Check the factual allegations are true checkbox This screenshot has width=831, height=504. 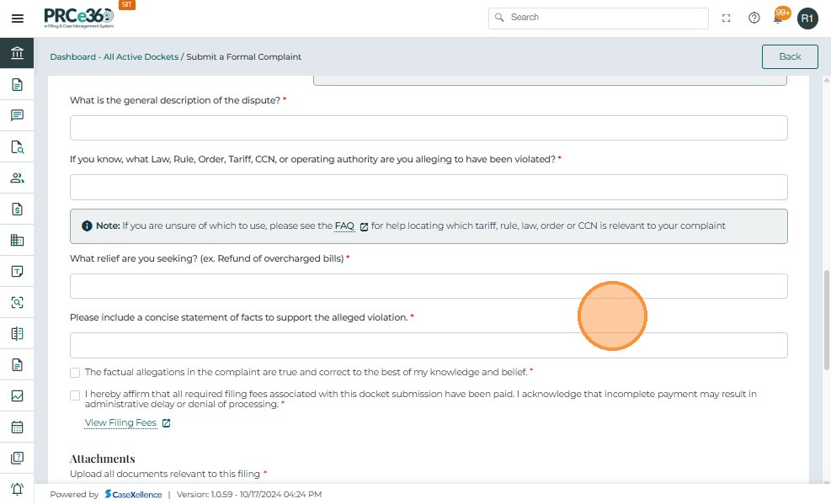(75, 372)
